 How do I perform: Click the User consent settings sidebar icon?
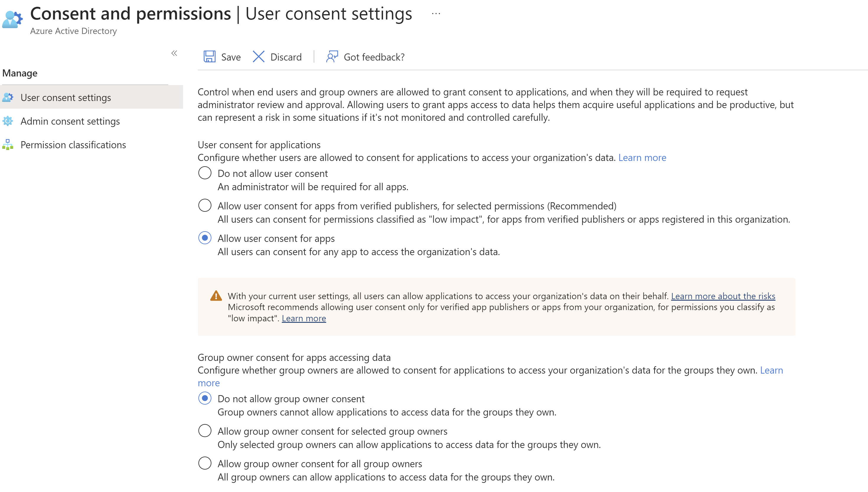tap(8, 97)
